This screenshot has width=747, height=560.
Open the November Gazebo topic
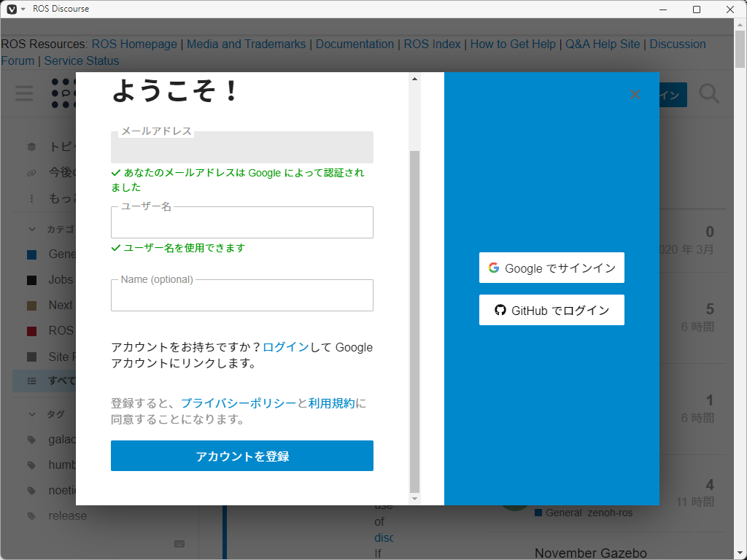[591, 553]
